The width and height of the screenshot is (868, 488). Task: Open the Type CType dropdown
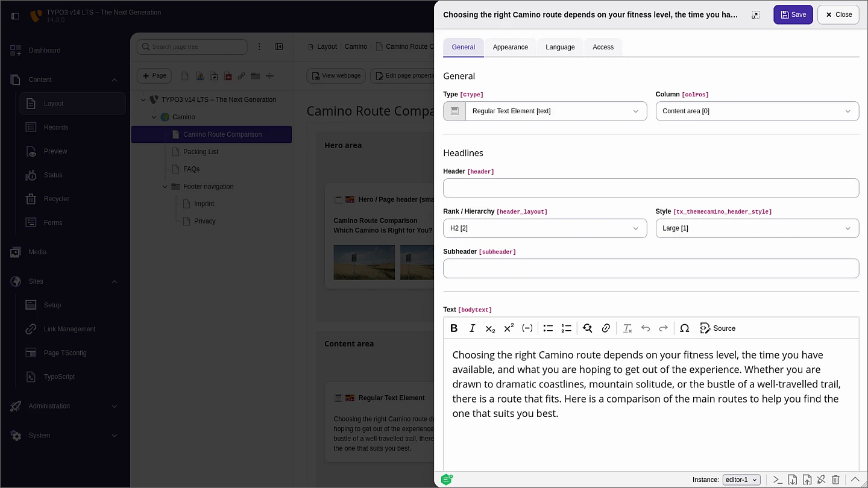click(x=555, y=111)
